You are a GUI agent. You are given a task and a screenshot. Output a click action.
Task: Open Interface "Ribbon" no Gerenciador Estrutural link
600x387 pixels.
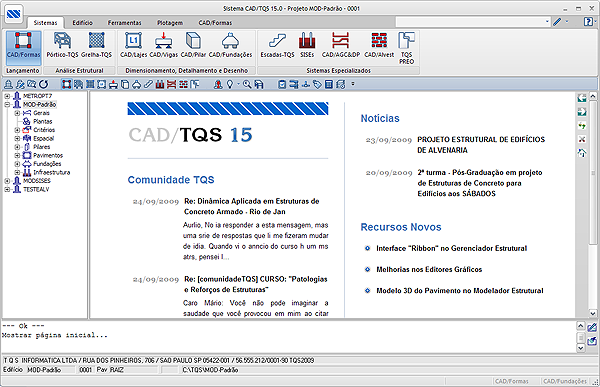click(452, 248)
